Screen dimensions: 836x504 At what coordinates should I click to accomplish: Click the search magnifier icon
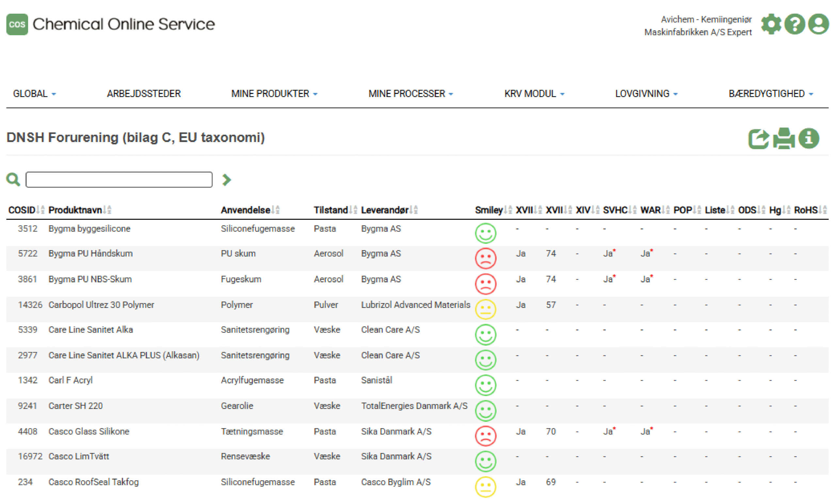click(12, 179)
